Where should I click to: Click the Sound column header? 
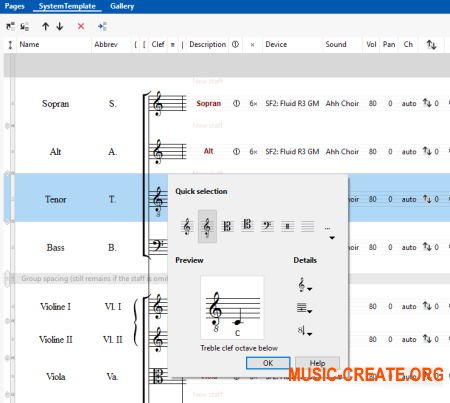click(336, 44)
